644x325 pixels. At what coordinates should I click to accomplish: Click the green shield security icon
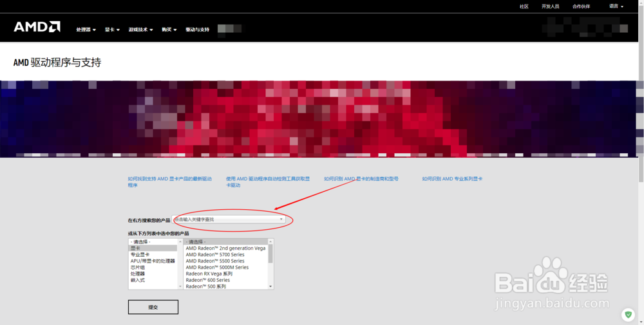pyautogui.click(x=628, y=315)
